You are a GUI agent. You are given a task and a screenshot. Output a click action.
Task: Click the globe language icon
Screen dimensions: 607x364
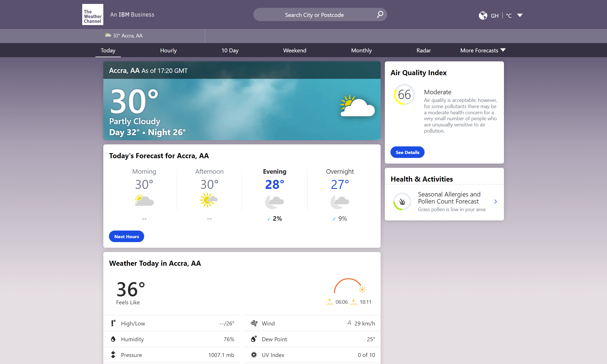pos(483,15)
